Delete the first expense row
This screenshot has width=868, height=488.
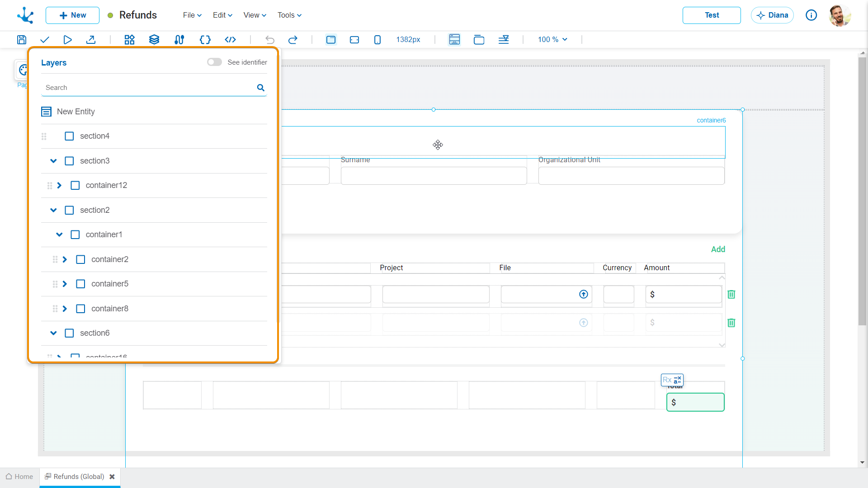coord(731,295)
